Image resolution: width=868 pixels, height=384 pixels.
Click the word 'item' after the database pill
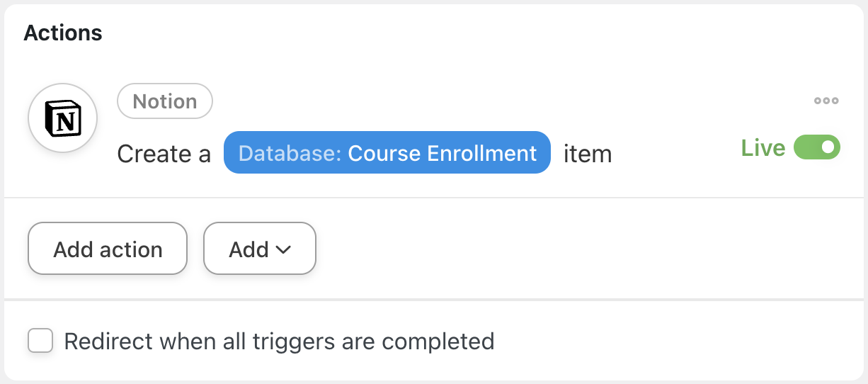pos(588,154)
